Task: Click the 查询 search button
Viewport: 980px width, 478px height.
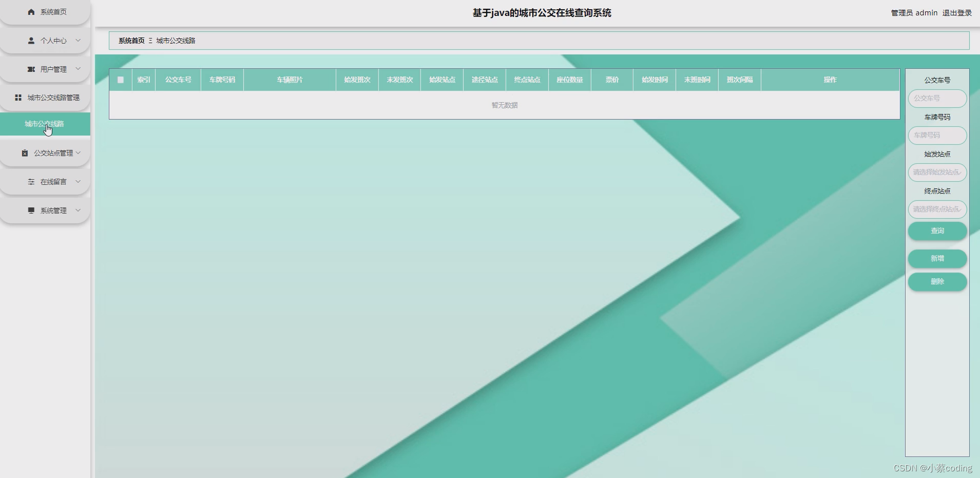Action: 937,231
